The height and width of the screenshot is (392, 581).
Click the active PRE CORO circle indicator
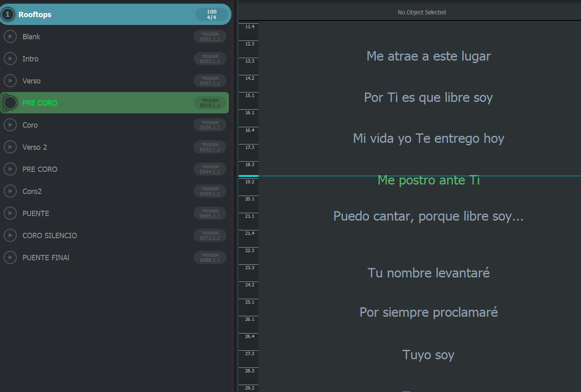click(x=10, y=103)
